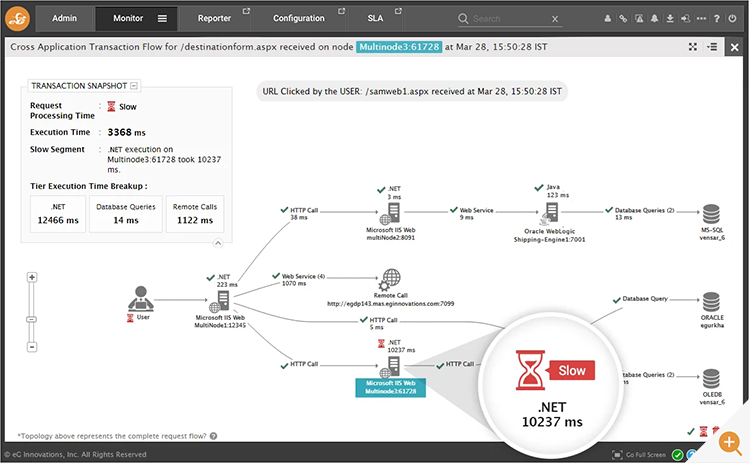750x463 pixels.
Task: Open the SLA tab
Action: pyautogui.click(x=375, y=18)
